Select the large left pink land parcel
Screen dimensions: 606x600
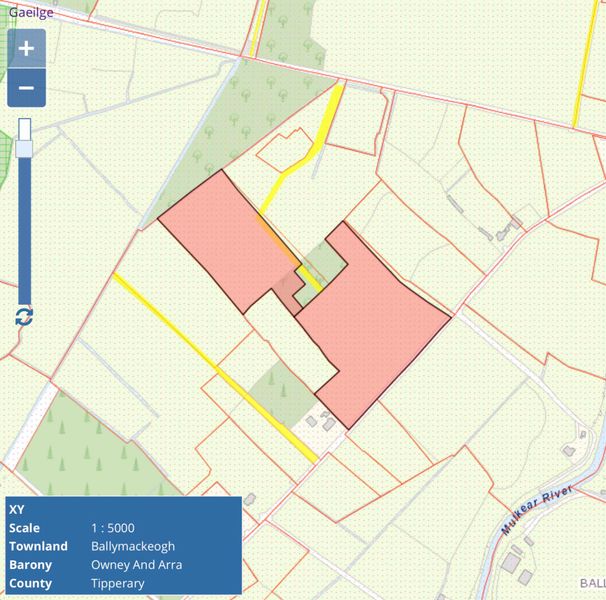pyautogui.click(x=226, y=240)
